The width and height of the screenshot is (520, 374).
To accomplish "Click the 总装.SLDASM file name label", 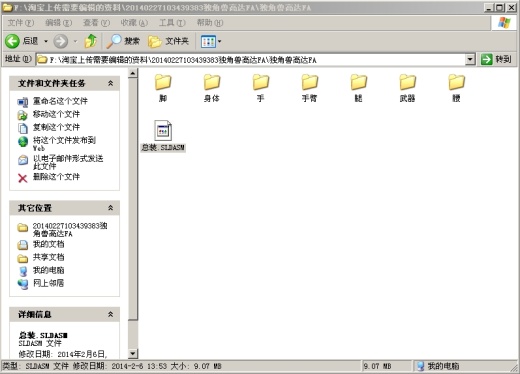I will (x=163, y=148).
